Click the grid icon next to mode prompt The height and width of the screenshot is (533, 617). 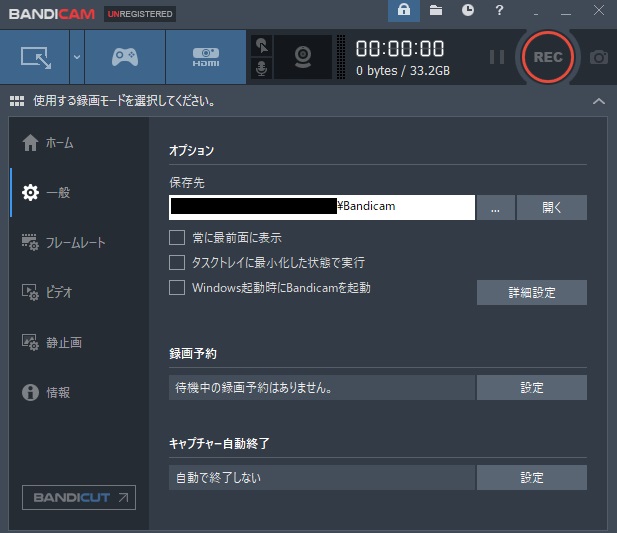coord(17,101)
